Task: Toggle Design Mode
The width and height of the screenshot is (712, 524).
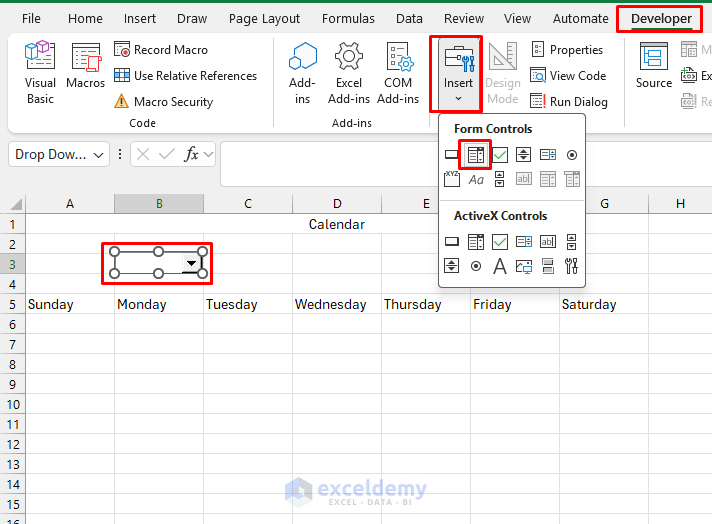Action: pyautogui.click(x=503, y=74)
